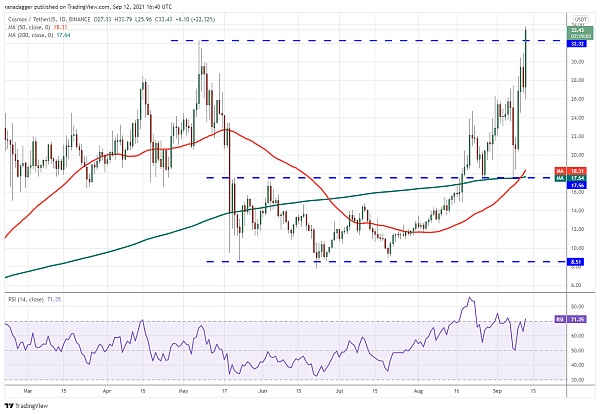Click the TradingView logo at bottom left
The image size is (600, 414).
26,406
